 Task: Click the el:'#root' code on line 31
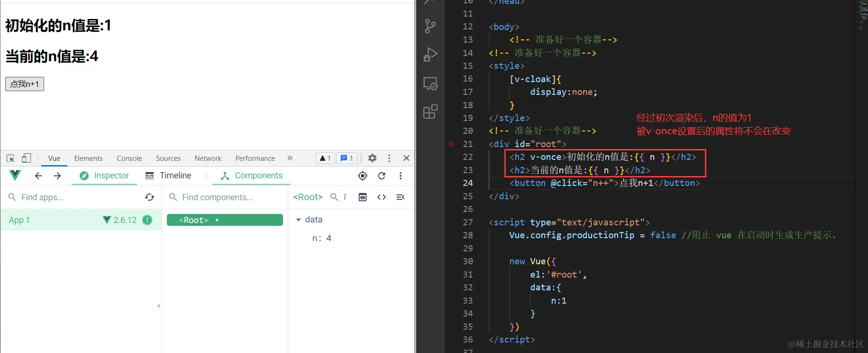point(558,275)
